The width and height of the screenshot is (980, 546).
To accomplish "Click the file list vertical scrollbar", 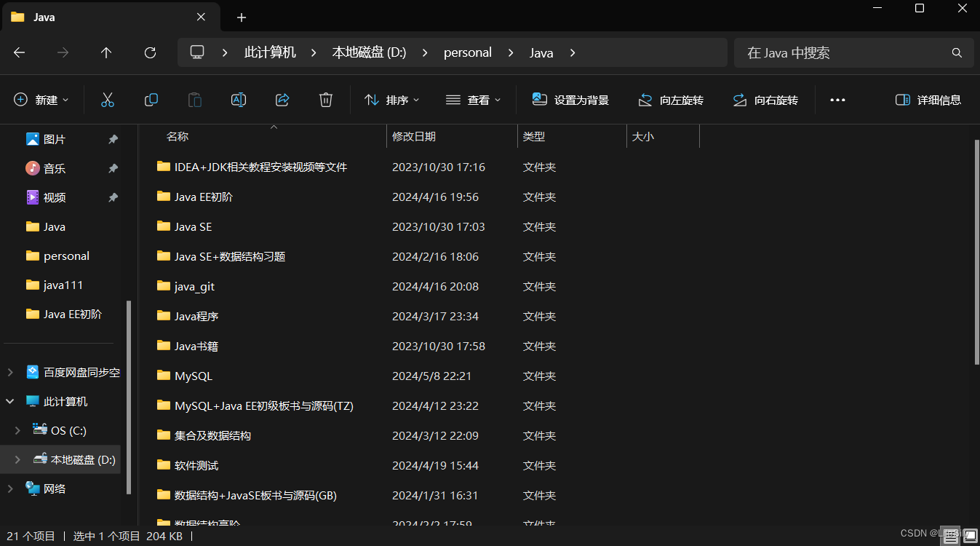I will [x=976, y=251].
